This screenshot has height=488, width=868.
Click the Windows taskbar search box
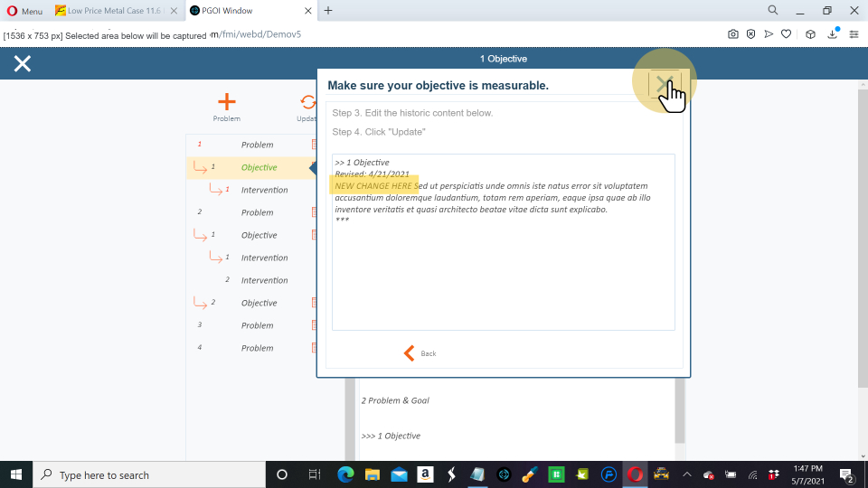[149, 474]
